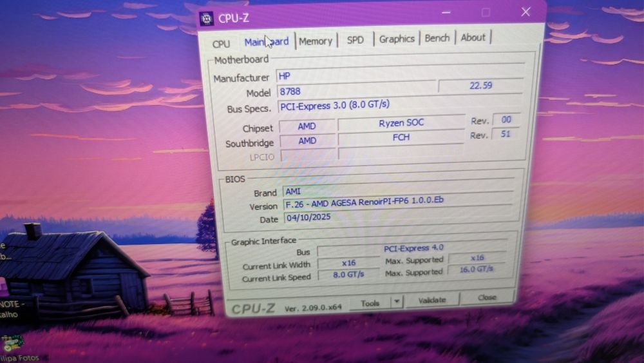Minimize the CPU-Z window

(446, 13)
